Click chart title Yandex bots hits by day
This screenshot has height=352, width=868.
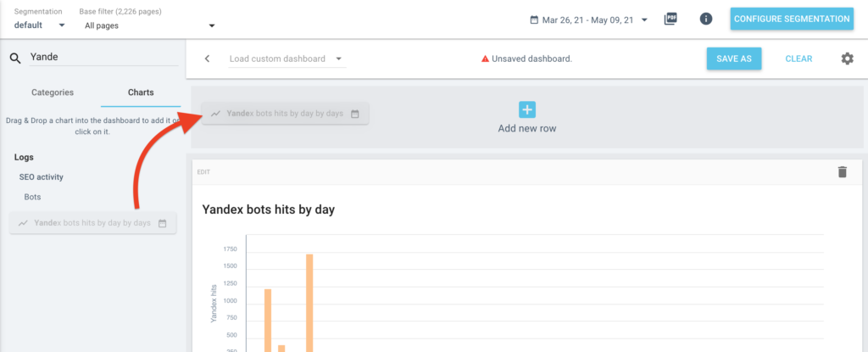269,210
